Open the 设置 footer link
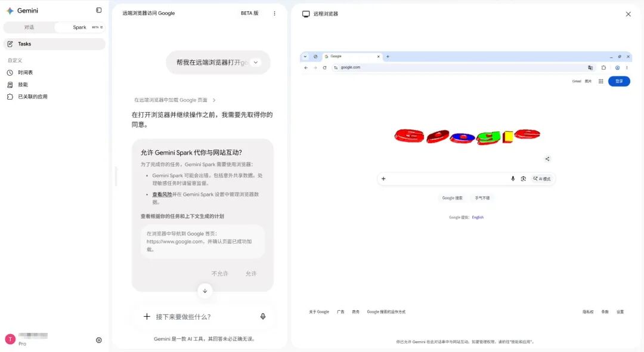Screen dimensions: 644x352 click(620, 312)
